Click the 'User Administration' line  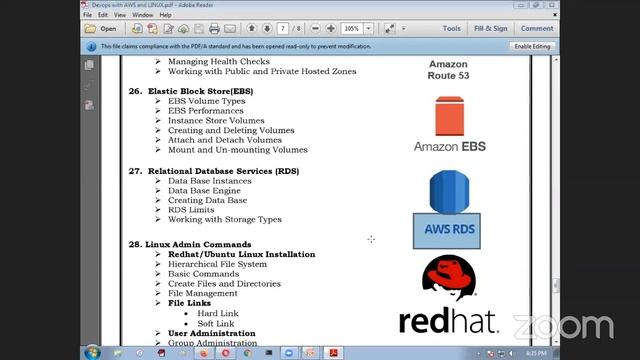pyautogui.click(x=211, y=333)
